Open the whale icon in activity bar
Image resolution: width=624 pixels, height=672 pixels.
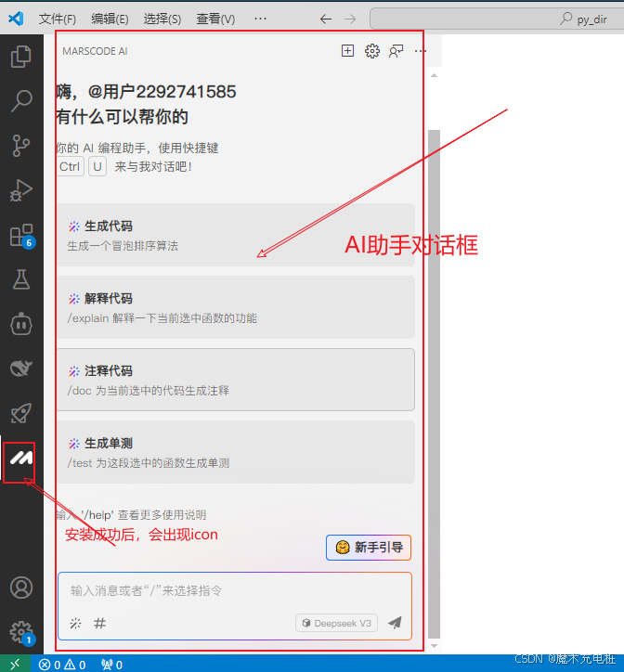[x=21, y=368]
